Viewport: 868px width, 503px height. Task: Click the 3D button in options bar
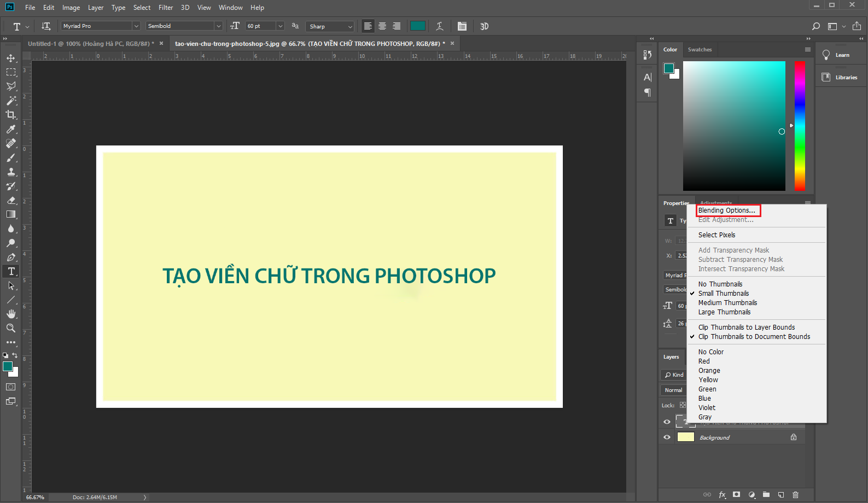coord(484,26)
